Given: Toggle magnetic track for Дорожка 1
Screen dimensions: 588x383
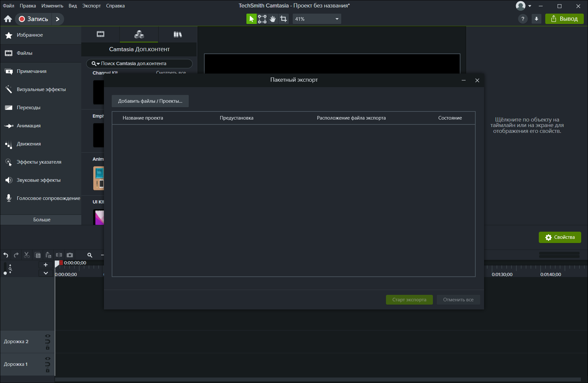Looking at the screenshot, I should point(48,364).
